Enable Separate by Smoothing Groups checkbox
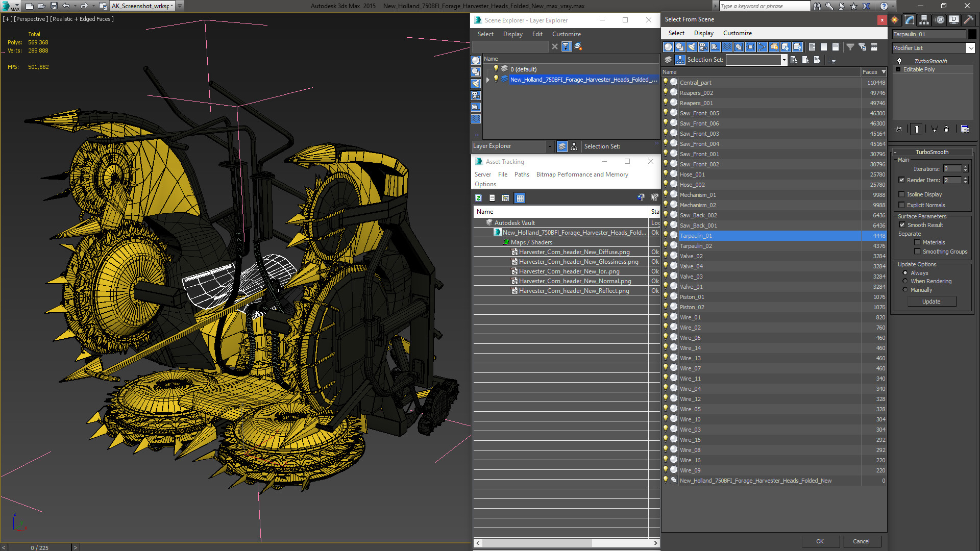Screen dimensions: 980x551 pyautogui.click(x=918, y=252)
